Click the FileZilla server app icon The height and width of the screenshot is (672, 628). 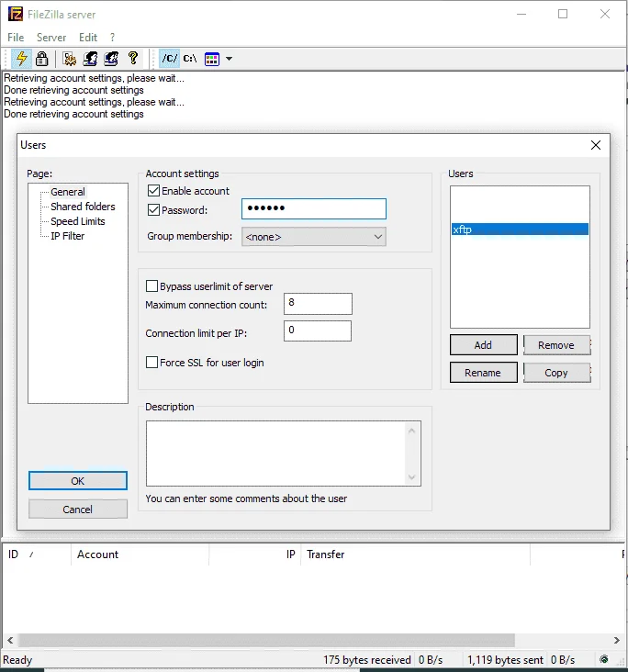(x=16, y=14)
